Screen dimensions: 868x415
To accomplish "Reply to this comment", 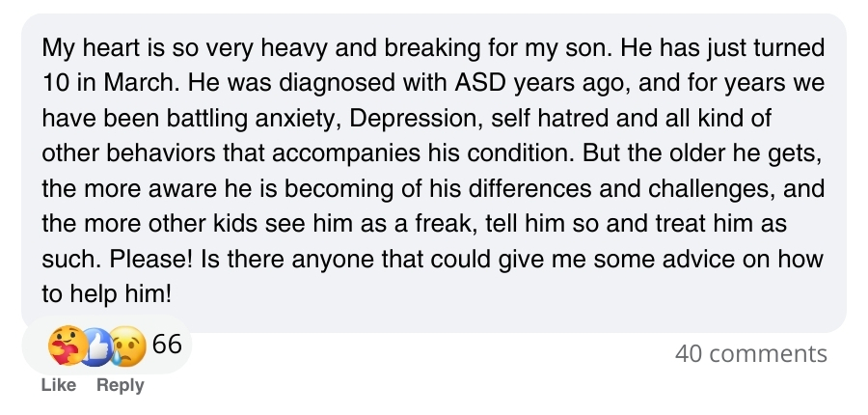I will [x=120, y=385].
